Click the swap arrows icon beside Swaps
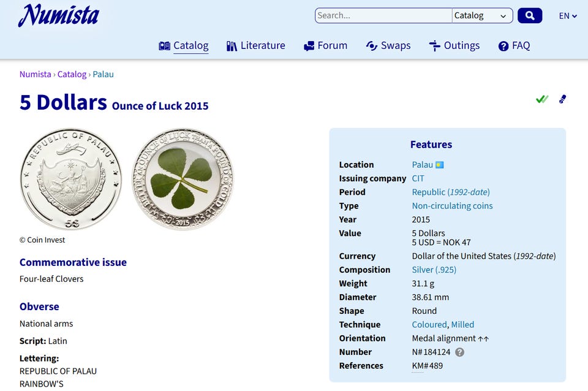 click(x=372, y=46)
